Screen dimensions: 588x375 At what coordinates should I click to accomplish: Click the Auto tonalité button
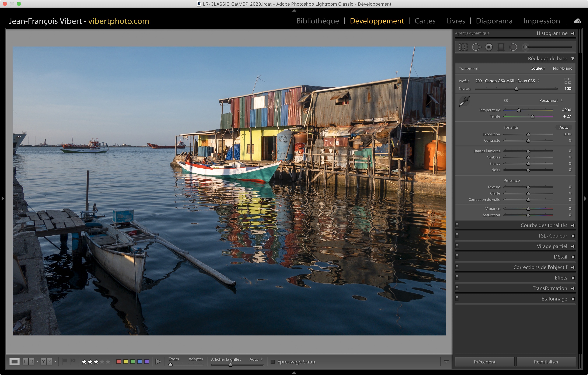pyautogui.click(x=563, y=127)
